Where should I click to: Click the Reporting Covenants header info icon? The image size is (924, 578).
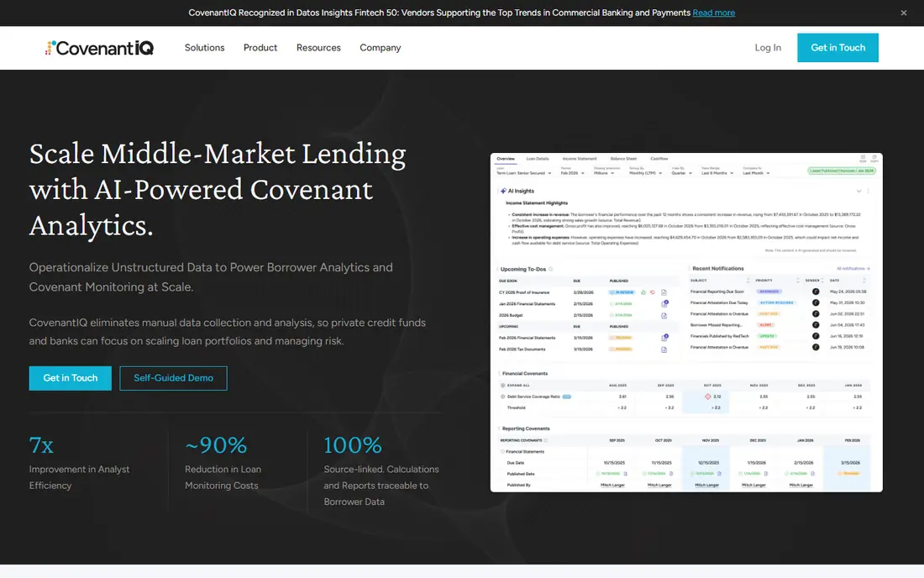546,441
